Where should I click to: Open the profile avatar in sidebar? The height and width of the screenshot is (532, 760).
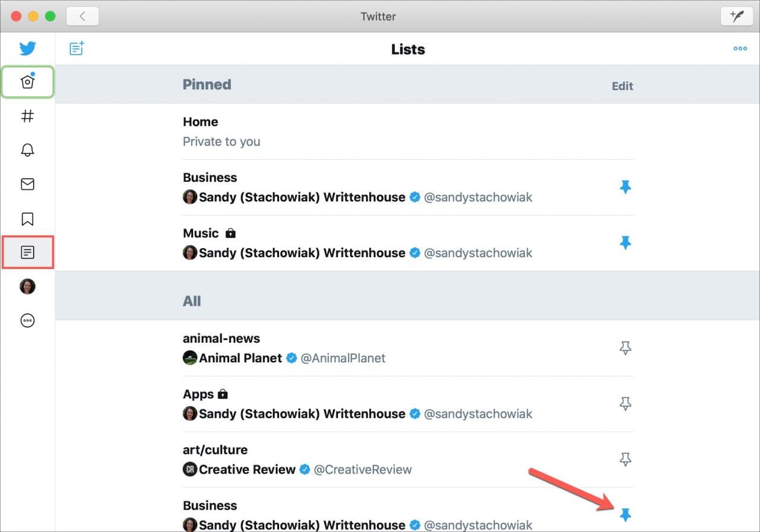[27, 287]
